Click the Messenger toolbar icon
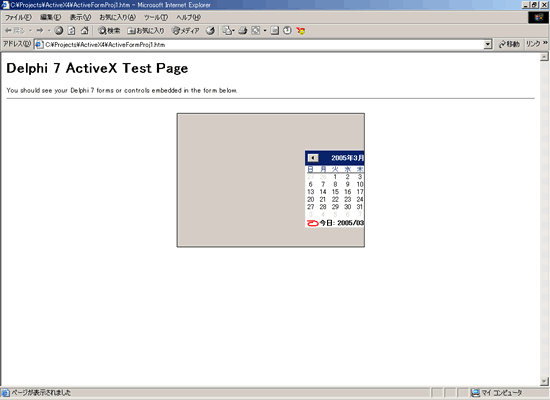The height and width of the screenshot is (400, 550). point(301,31)
